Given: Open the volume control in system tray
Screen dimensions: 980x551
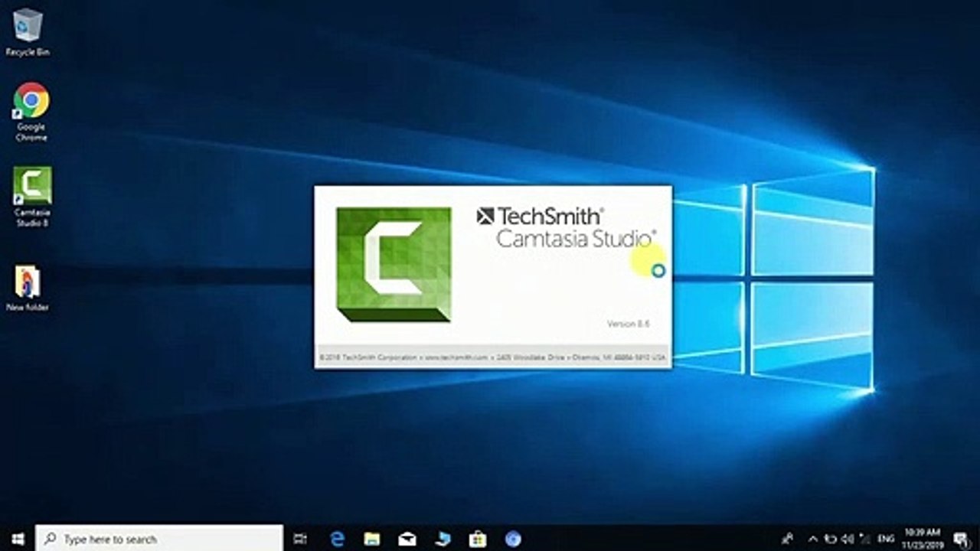Looking at the screenshot, I should [848, 539].
